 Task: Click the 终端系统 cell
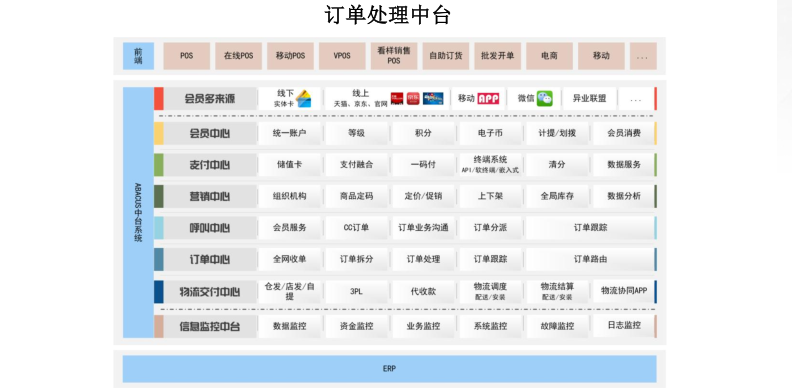coord(490,165)
